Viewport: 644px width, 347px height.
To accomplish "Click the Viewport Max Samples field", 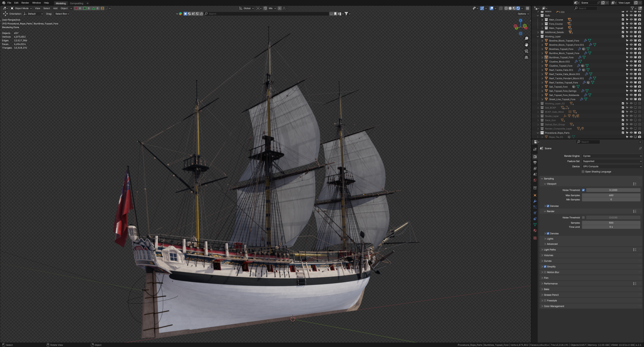I will (611, 195).
